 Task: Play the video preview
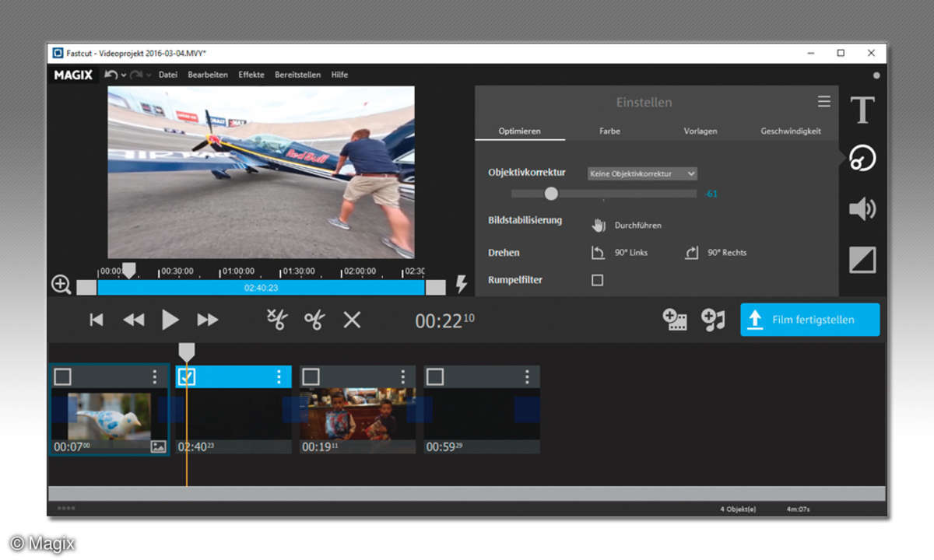tap(170, 320)
